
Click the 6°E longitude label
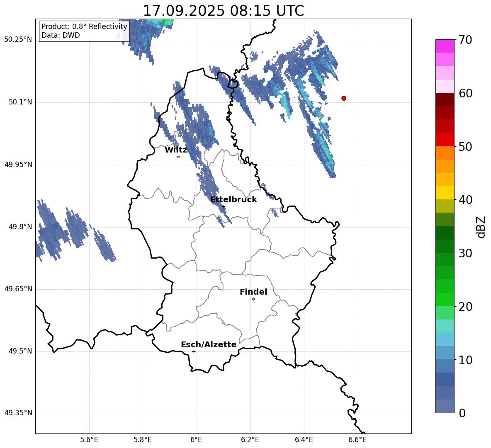[196, 440]
